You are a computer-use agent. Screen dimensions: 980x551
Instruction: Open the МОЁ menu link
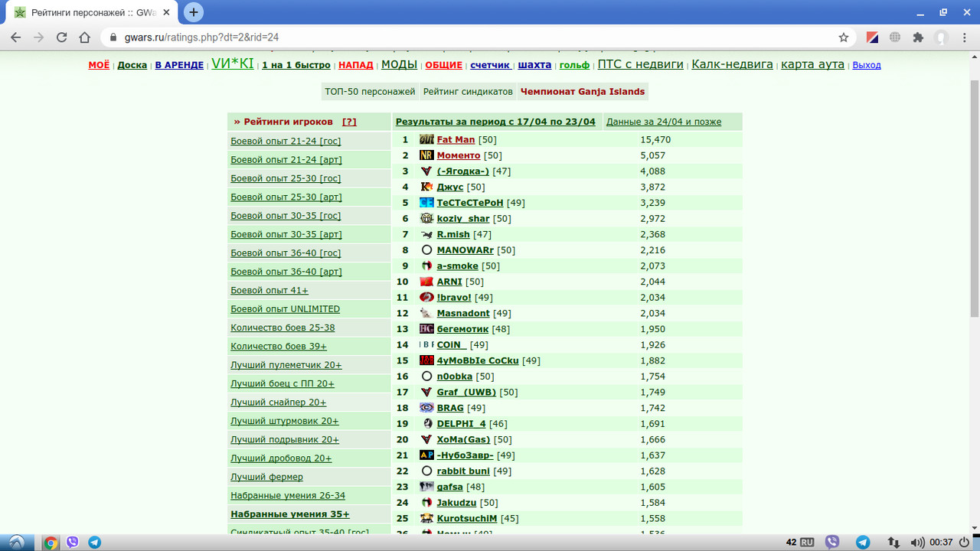coord(99,65)
